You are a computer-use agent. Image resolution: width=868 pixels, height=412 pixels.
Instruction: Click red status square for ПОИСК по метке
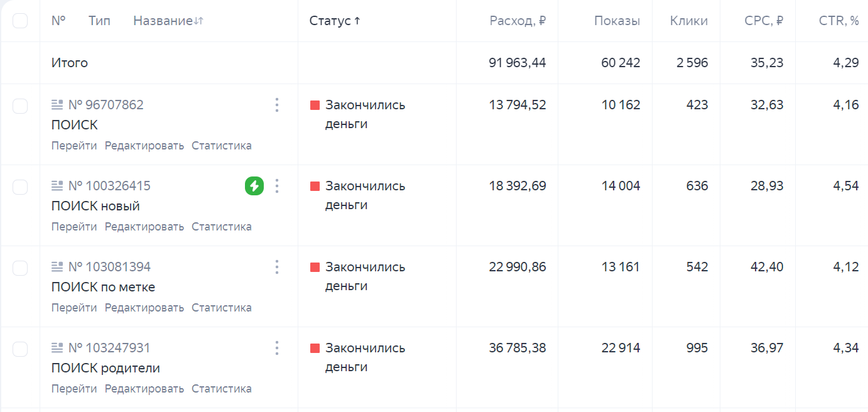point(315,267)
